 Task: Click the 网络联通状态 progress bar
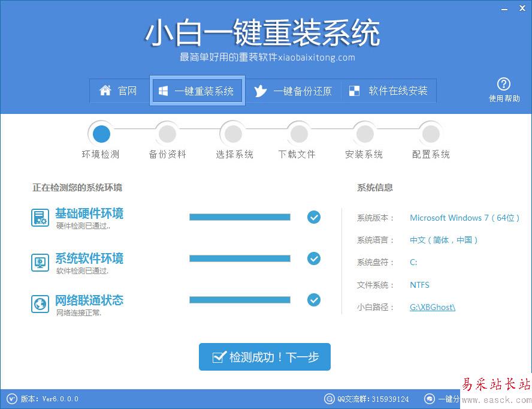pos(240,300)
